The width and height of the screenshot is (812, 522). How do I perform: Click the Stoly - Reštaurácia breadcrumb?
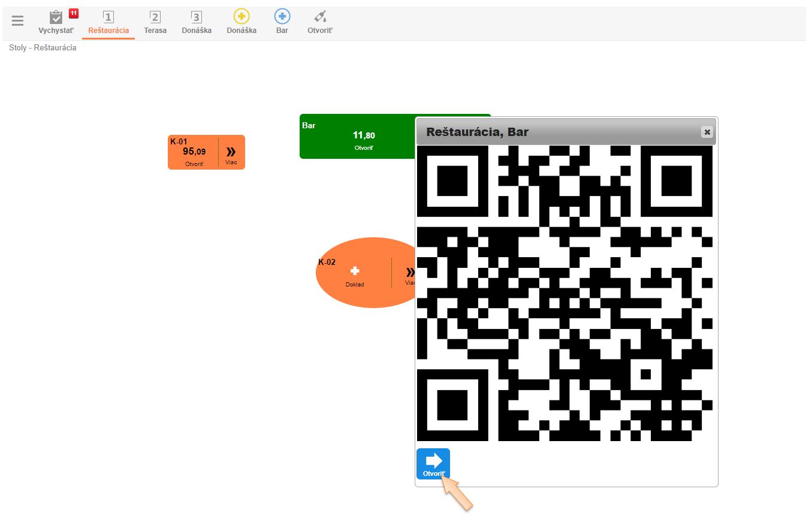coord(43,47)
